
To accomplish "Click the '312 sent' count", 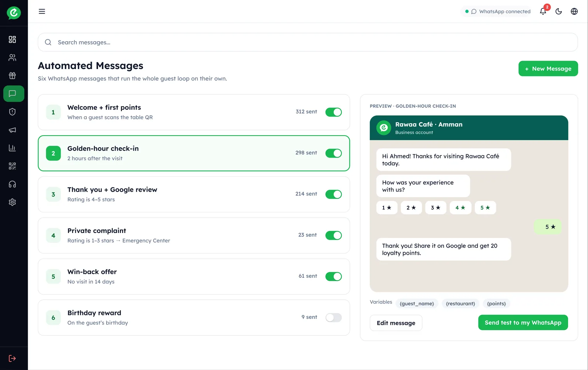I will click(306, 112).
